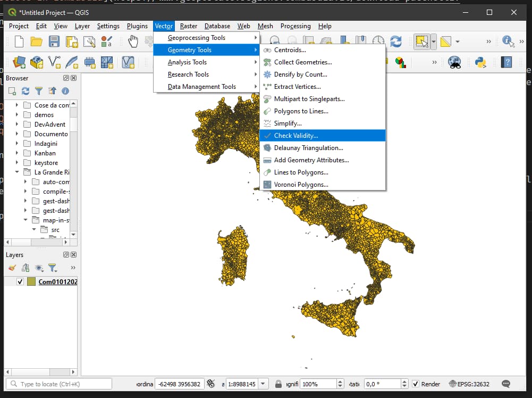Viewport: 532px width, 398px height.
Task: Expand the DevAdvent folder
Action: click(x=16, y=125)
